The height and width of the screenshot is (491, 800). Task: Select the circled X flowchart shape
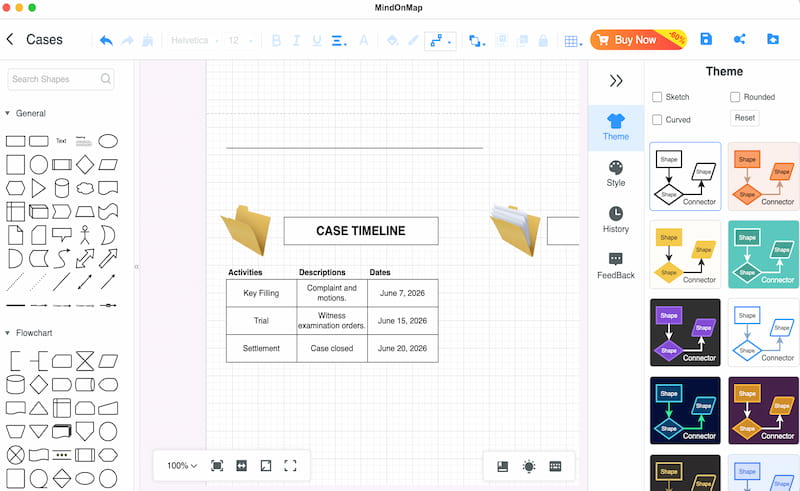15,454
